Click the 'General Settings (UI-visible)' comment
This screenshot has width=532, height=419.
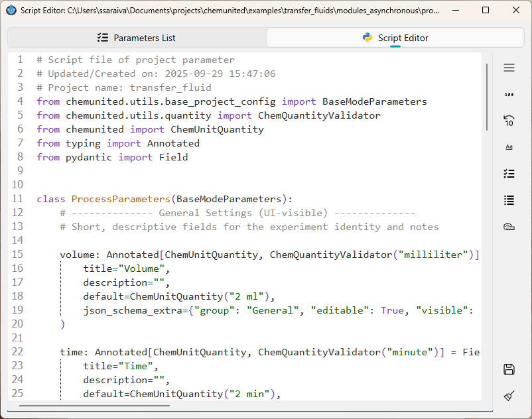(x=243, y=213)
